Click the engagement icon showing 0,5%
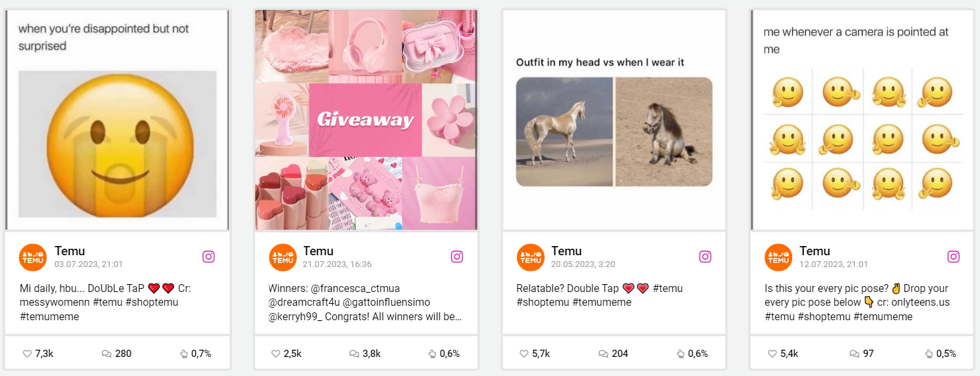 928,354
